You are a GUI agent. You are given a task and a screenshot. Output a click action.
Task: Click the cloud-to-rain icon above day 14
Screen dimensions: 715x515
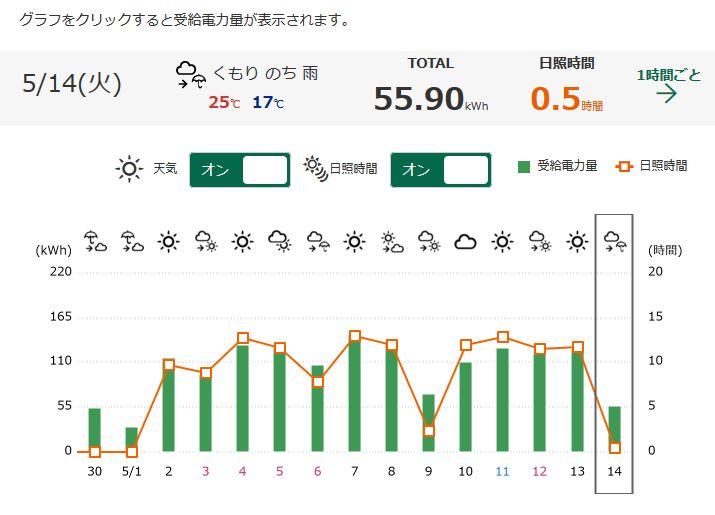click(615, 242)
